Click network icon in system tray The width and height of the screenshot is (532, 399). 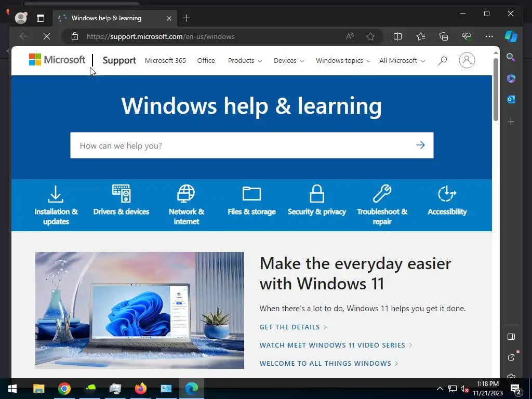453,389
